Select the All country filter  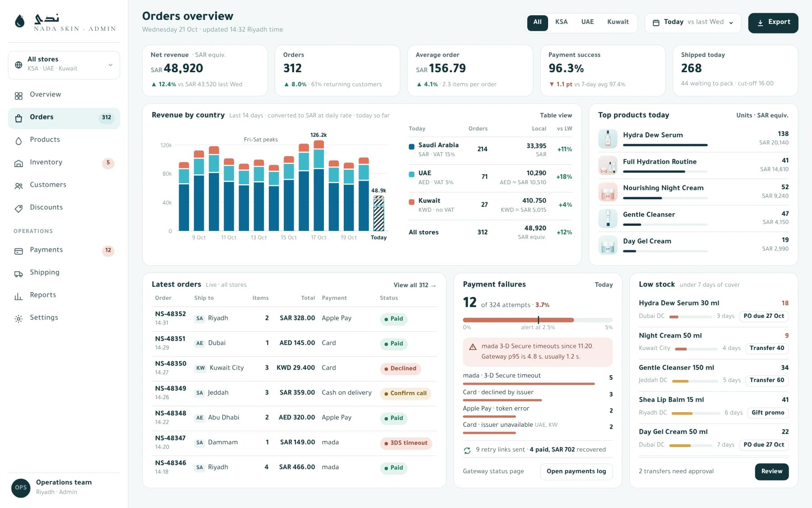[537, 23]
